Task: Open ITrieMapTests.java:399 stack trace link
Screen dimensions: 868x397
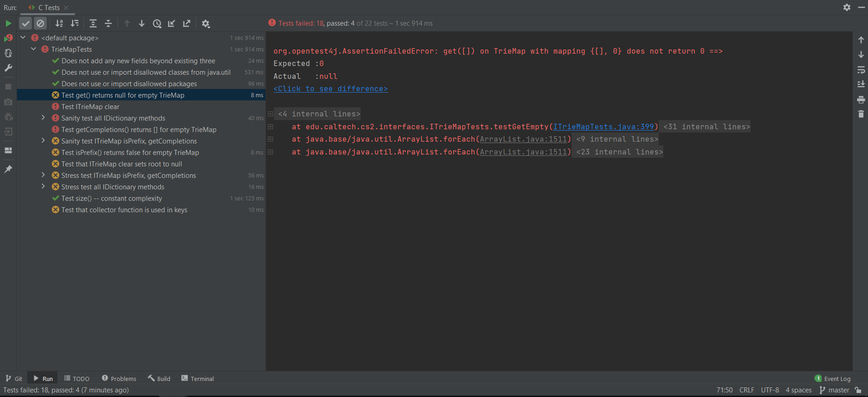Action: [x=603, y=127]
